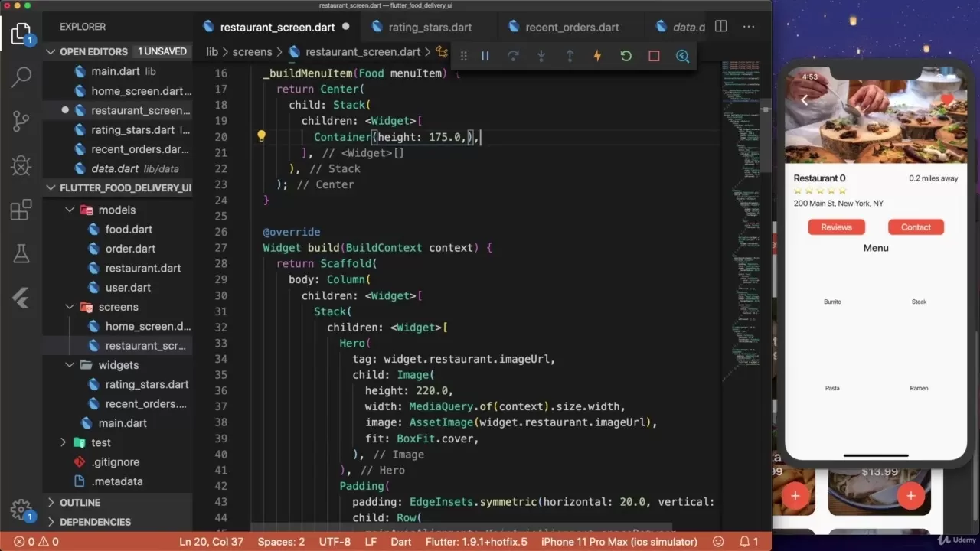
Task: Trigger Flutter hot reload lightning icon
Action: [x=597, y=56]
